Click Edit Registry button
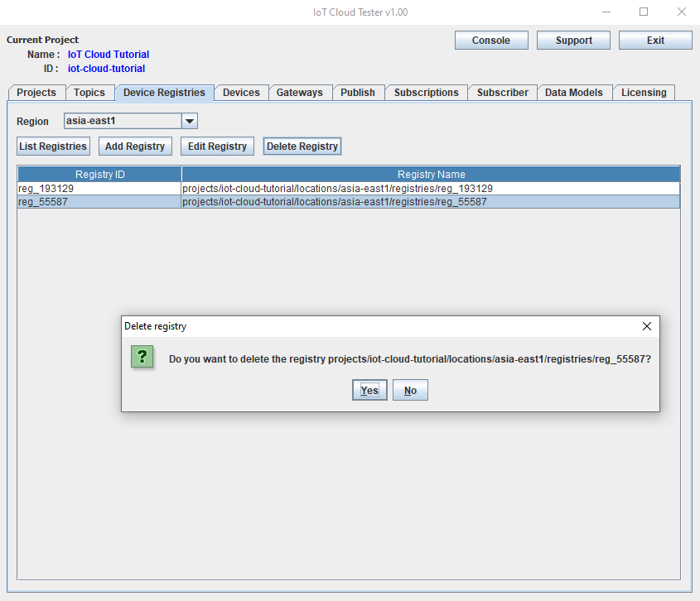The image size is (700, 601). click(217, 147)
